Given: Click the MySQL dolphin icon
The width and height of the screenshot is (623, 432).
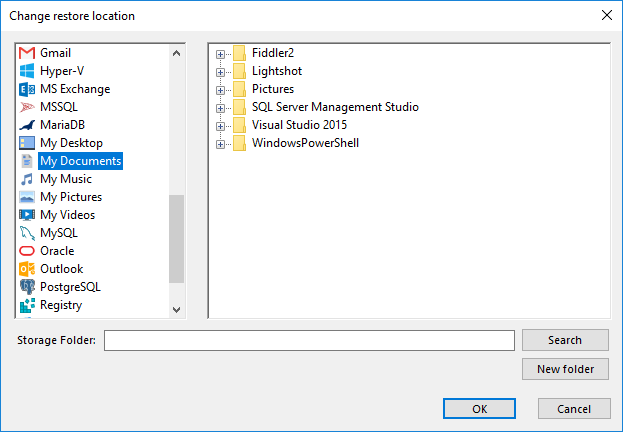Looking at the screenshot, I should 27,233.
